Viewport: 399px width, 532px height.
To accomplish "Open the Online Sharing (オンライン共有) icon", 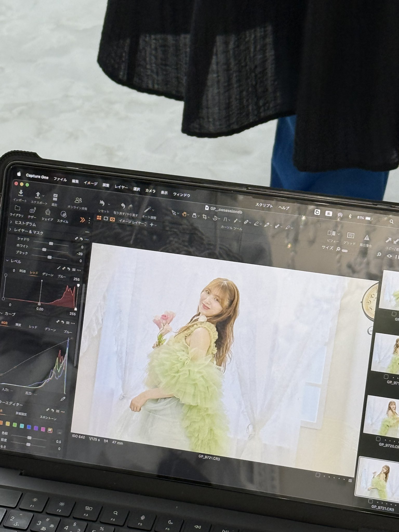I will coord(78,200).
